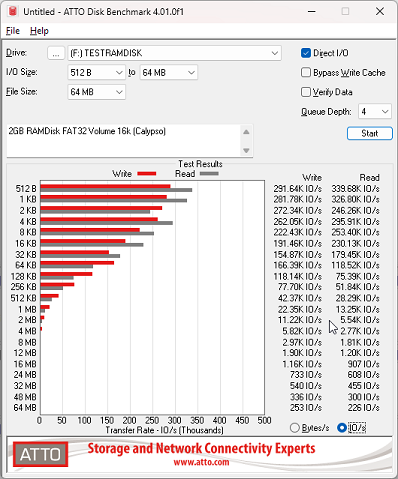Open the starting I/O Size 512 B dropdown
The height and width of the screenshot is (479, 398).
click(x=96, y=72)
